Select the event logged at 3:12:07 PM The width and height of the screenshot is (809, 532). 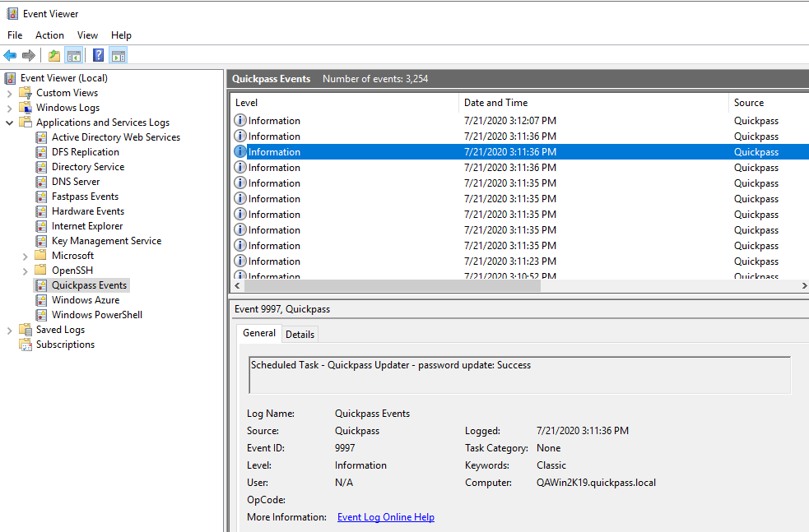[519, 121]
